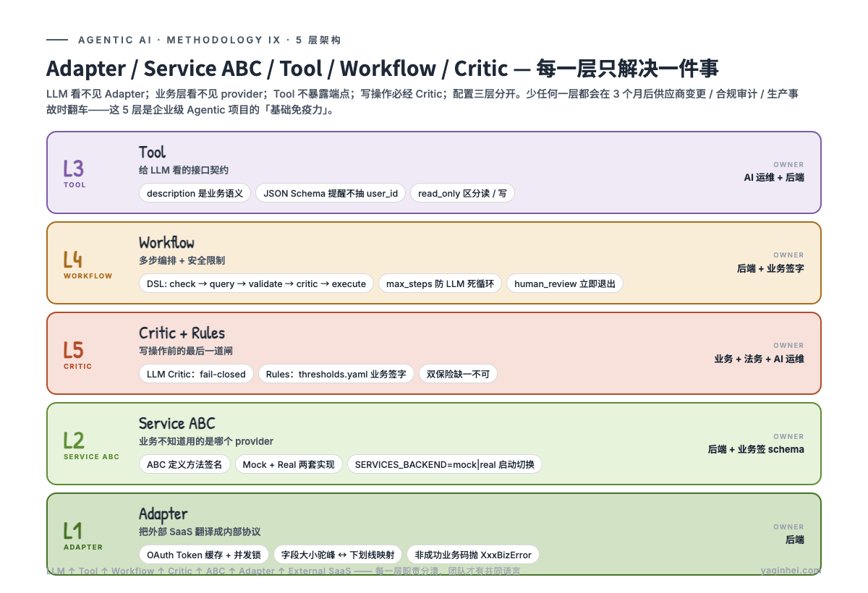
Task: Click the 'Critic + Rules' card title
Action: pyautogui.click(x=182, y=333)
